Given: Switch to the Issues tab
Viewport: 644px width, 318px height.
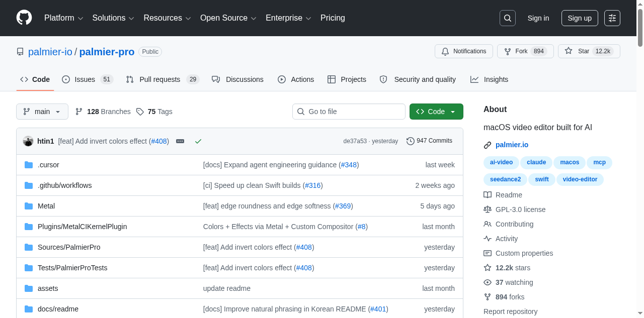Looking at the screenshot, I should (88, 79).
